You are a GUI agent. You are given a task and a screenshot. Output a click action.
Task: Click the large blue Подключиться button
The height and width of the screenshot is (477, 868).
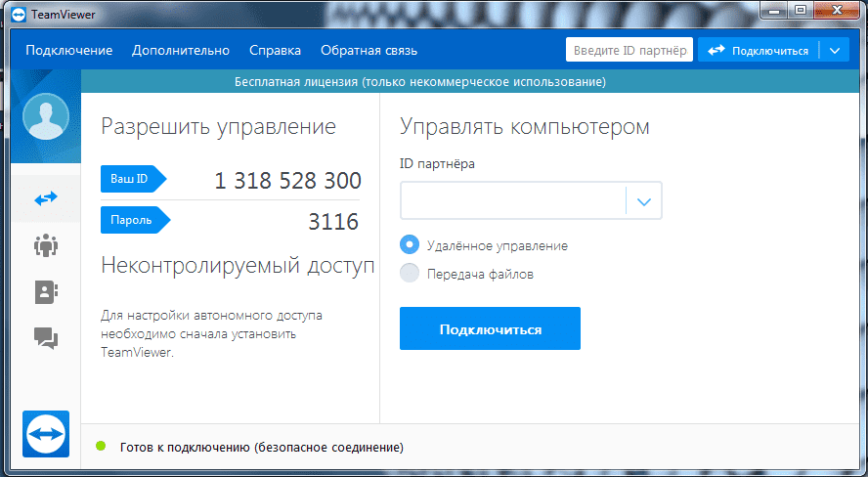[490, 328]
